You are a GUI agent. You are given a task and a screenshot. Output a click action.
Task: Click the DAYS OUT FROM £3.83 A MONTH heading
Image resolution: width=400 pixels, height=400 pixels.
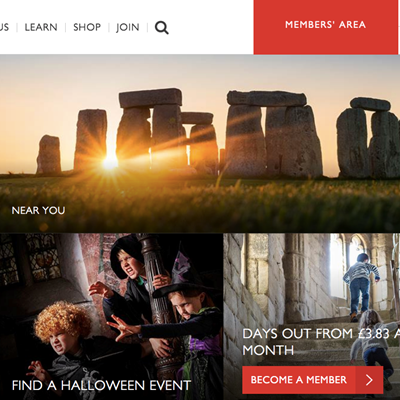pyautogui.click(x=321, y=342)
